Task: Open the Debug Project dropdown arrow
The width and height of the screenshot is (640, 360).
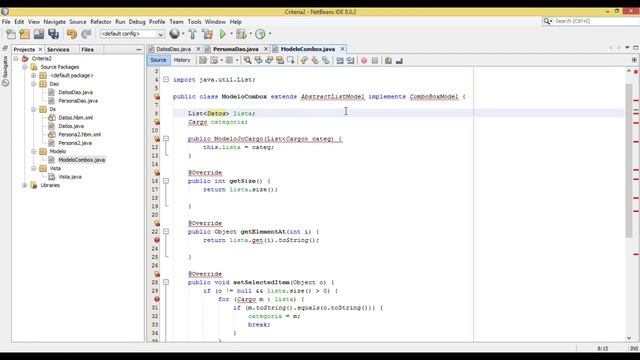Action: pyautogui.click(x=250, y=34)
